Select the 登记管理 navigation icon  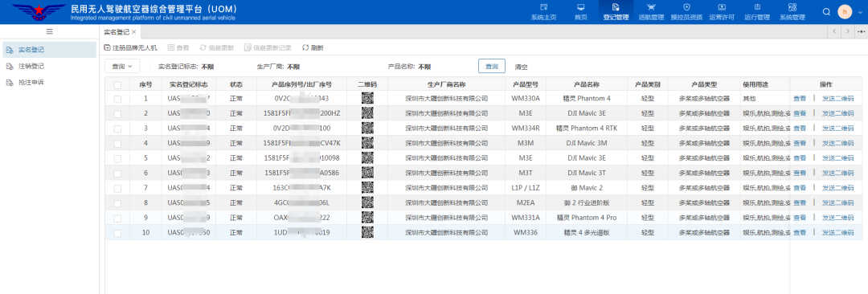click(616, 7)
